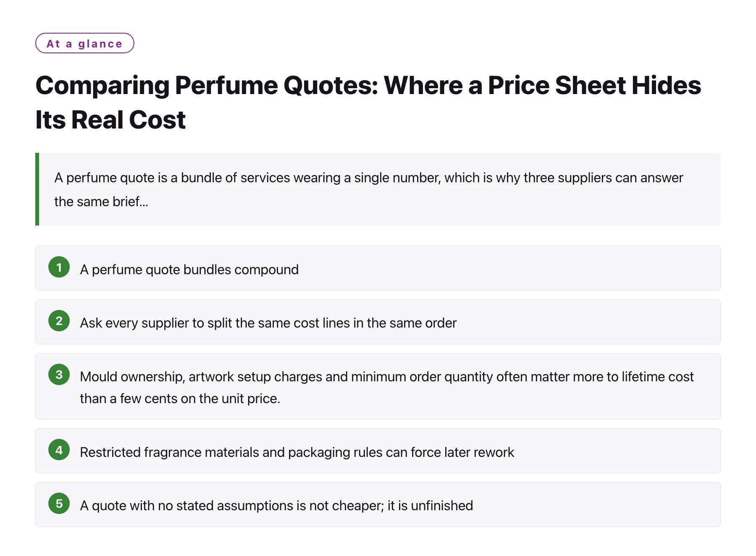Click the green number 1 badge
756x556 pixels.
point(59,267)
